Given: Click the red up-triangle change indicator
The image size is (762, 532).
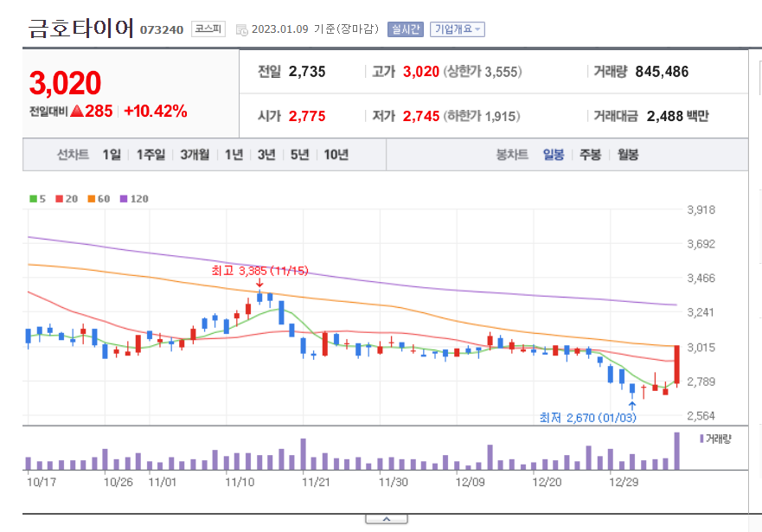Looking at the screenshot, I should pyautogui.click(x=77, y=112).
